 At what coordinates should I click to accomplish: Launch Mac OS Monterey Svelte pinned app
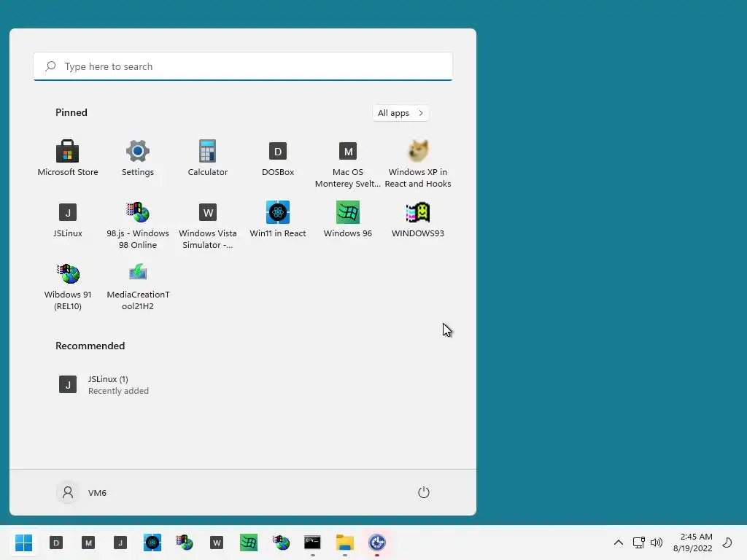[x=348, y=164]
